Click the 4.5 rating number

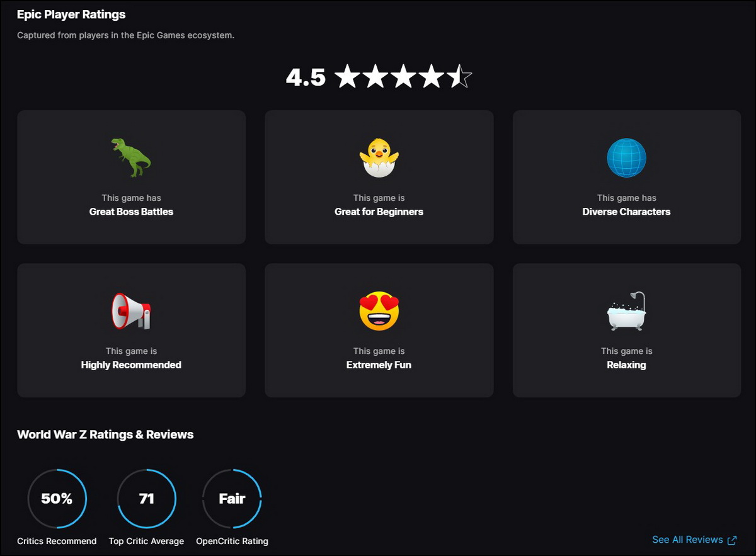tap(306, 77)
